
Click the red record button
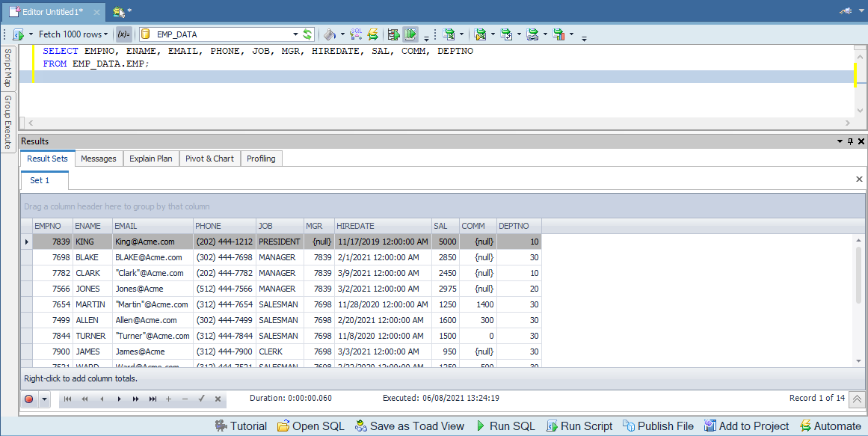29,399
